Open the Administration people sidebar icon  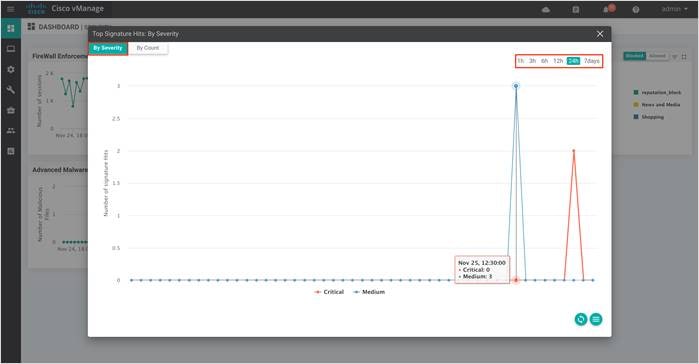pyautogui.click(x=11, y=131)
